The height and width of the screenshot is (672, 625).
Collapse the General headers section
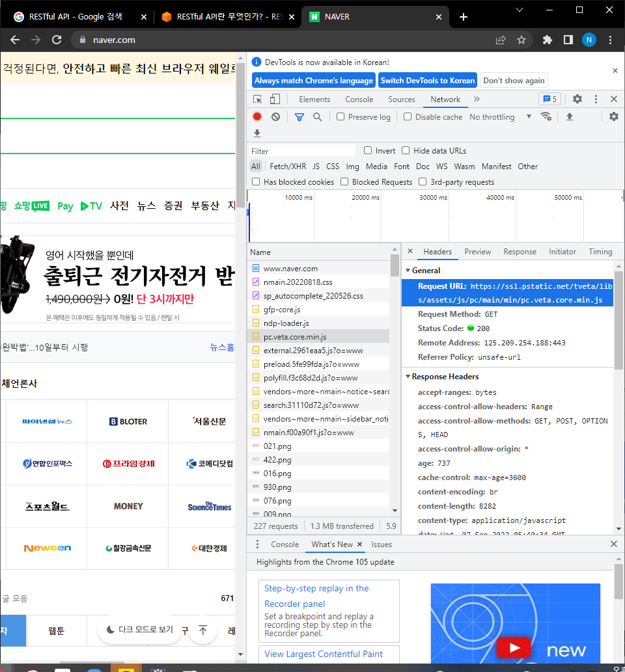408,271
